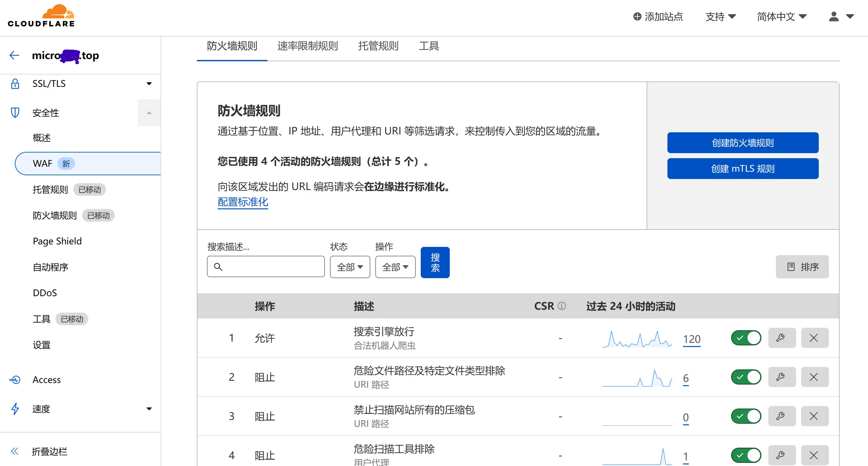Open the 操作 filter dropdown

395,267
